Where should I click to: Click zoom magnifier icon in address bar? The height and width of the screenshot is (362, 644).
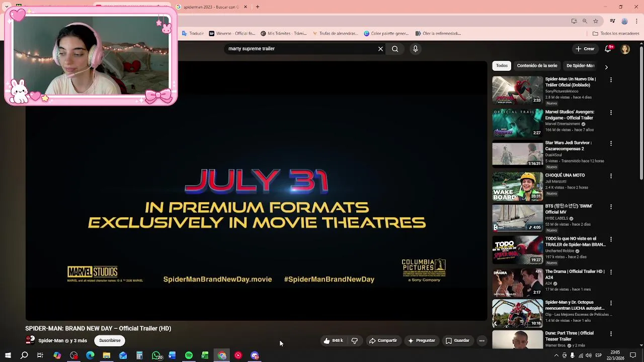585,21
